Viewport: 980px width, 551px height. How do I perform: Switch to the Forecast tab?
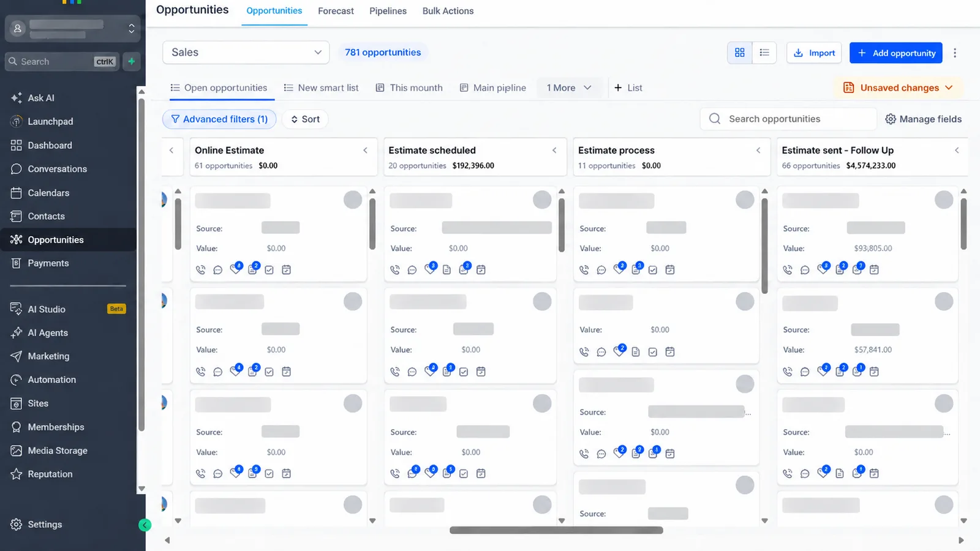(x=336, y=11)
